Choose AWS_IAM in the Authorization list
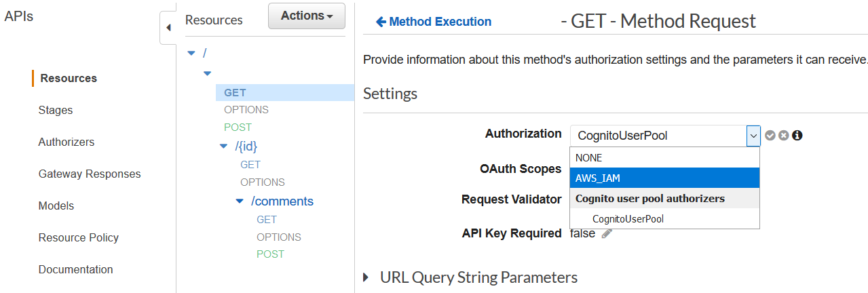This screenshot has height=293, width=868. pyautogui.click(x=665, y=178)
